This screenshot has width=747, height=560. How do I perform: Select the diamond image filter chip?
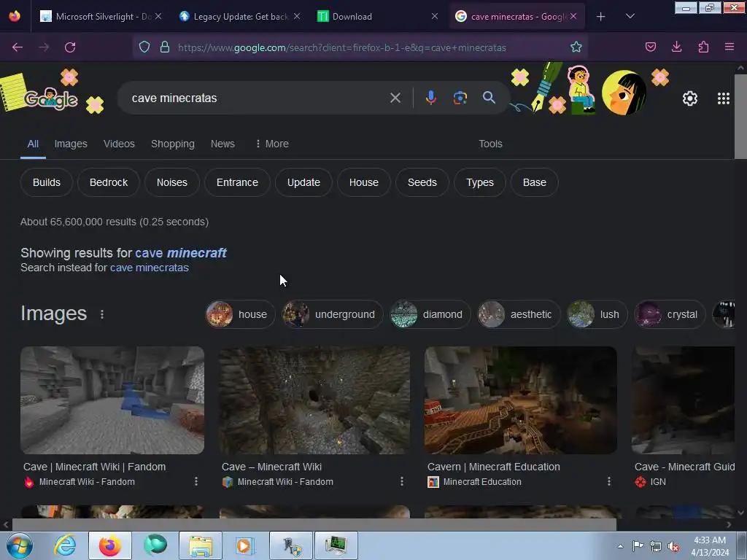[x=430, y=314]
